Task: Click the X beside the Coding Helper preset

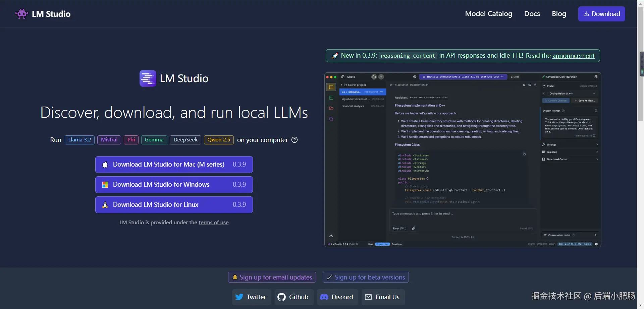Action: pos(544,94)
